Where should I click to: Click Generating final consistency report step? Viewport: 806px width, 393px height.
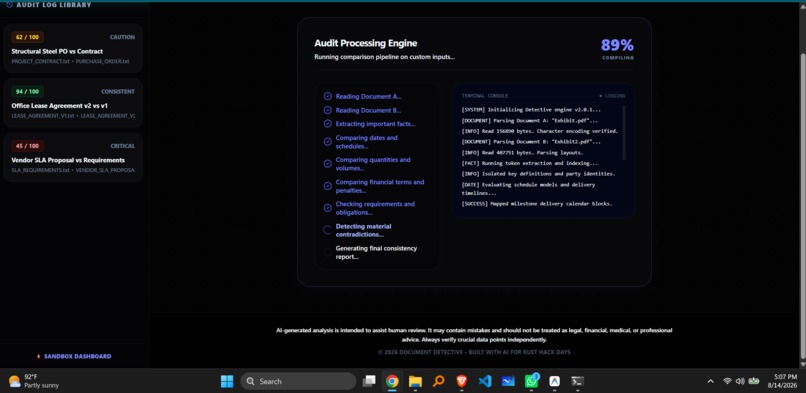376,252
